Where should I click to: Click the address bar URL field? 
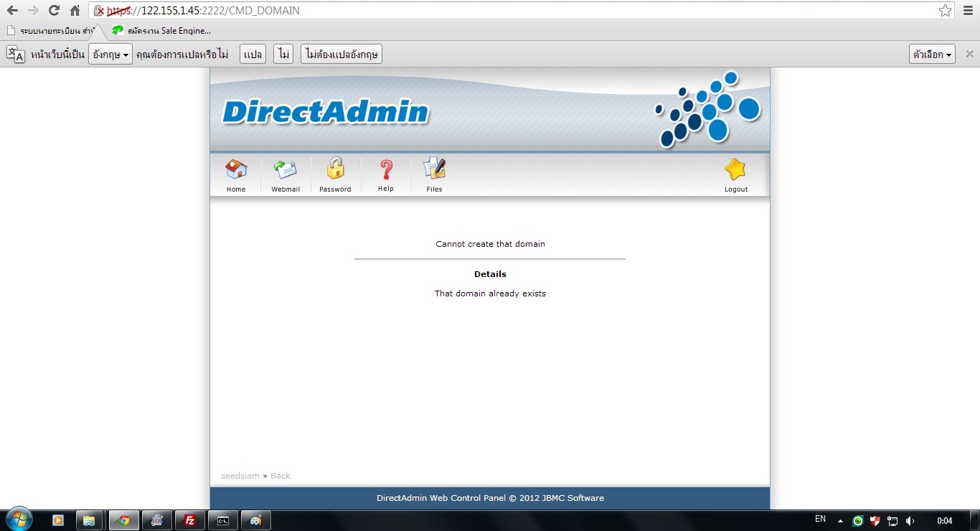tap(522, 11)
